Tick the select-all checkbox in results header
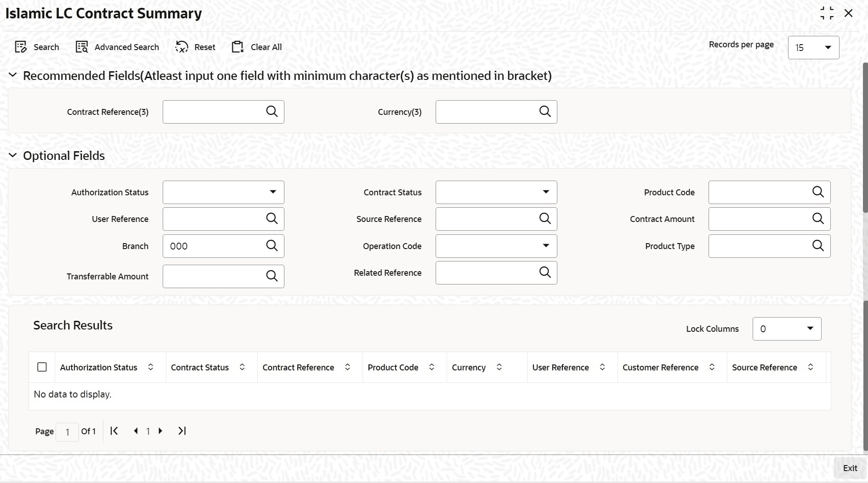This screenshot has height=483, width=868. [x=42, y=367]
